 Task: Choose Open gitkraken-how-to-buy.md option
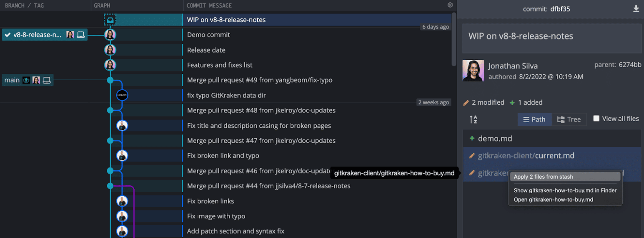click(553, 200)
